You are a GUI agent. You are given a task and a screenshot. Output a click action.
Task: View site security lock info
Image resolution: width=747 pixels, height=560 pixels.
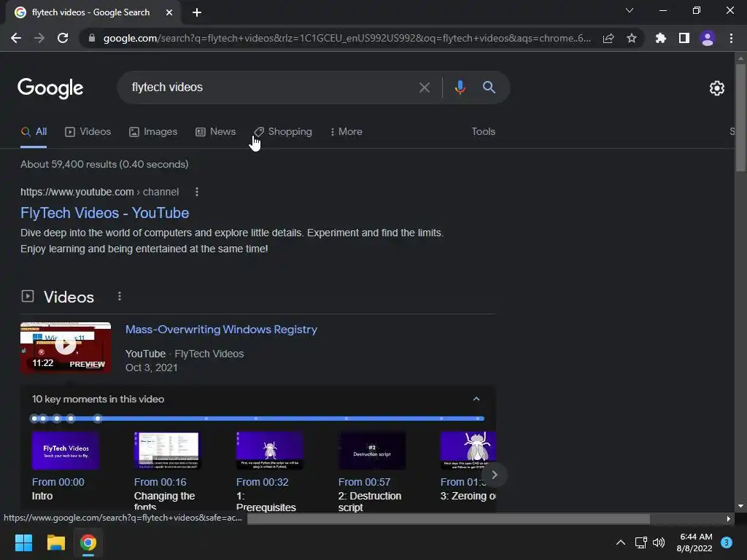pyautogui.click(x=92, y=38)
